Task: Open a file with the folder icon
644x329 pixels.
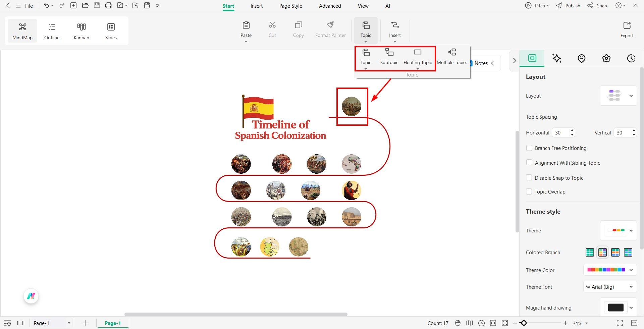Action: tap(85, 5)
